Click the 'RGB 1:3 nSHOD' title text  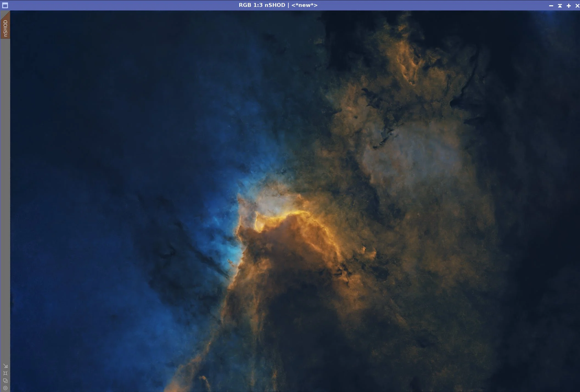tap(262, 5)
